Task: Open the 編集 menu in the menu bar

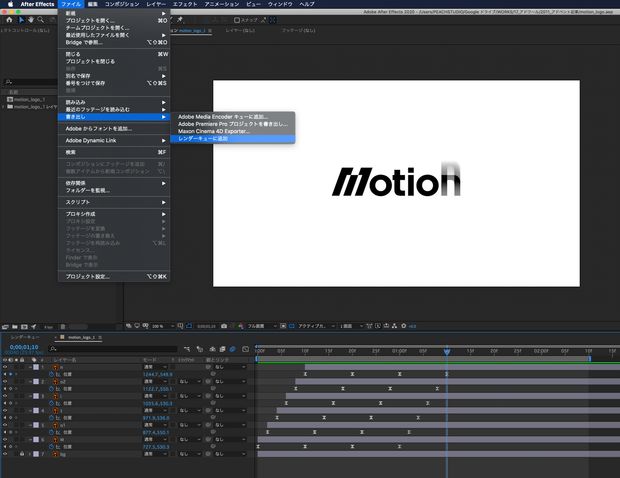Action: (93, 4)
